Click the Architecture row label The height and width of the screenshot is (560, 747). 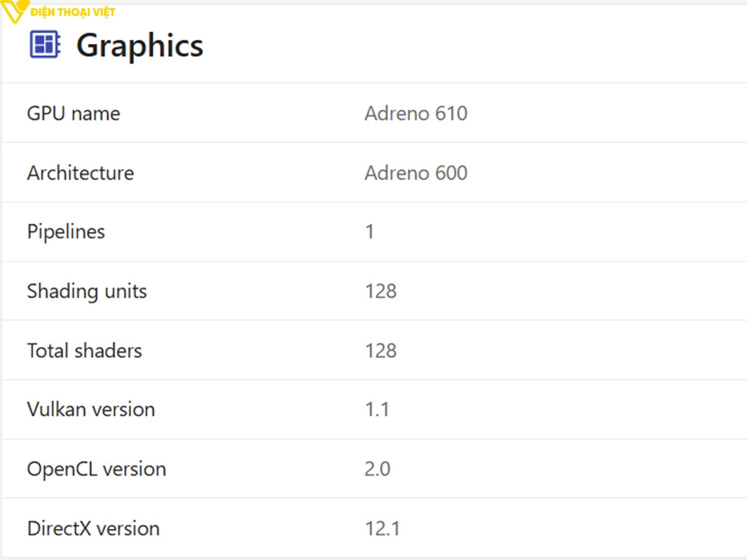click(x=81, y=173)
